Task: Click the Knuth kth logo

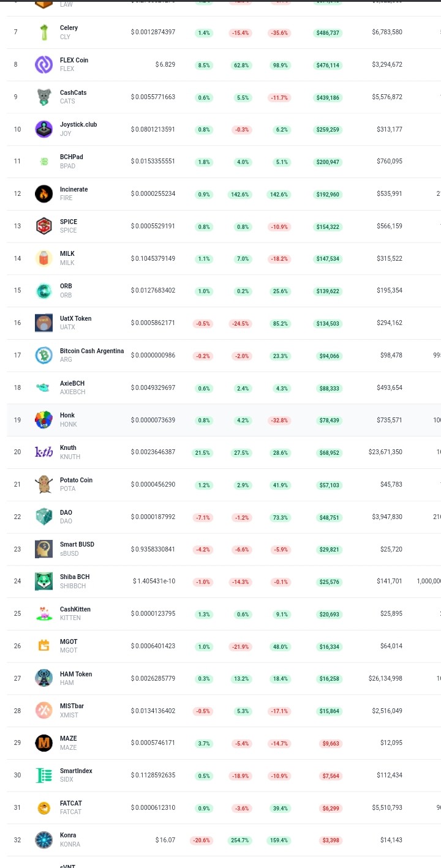Action: point(44,452)
